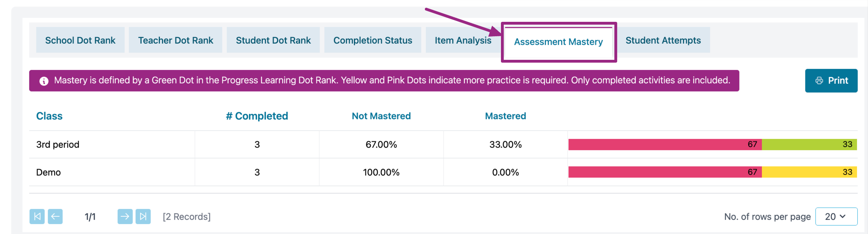868x234 pixels.
Task: Sort by Mastered column header
Action: pyautogui.click(x=505, y=116)
